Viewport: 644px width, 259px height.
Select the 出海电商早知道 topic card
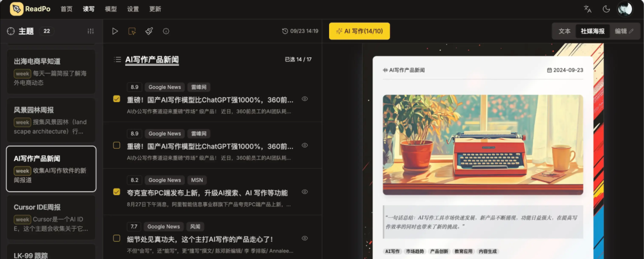click(x=51, y=72)
